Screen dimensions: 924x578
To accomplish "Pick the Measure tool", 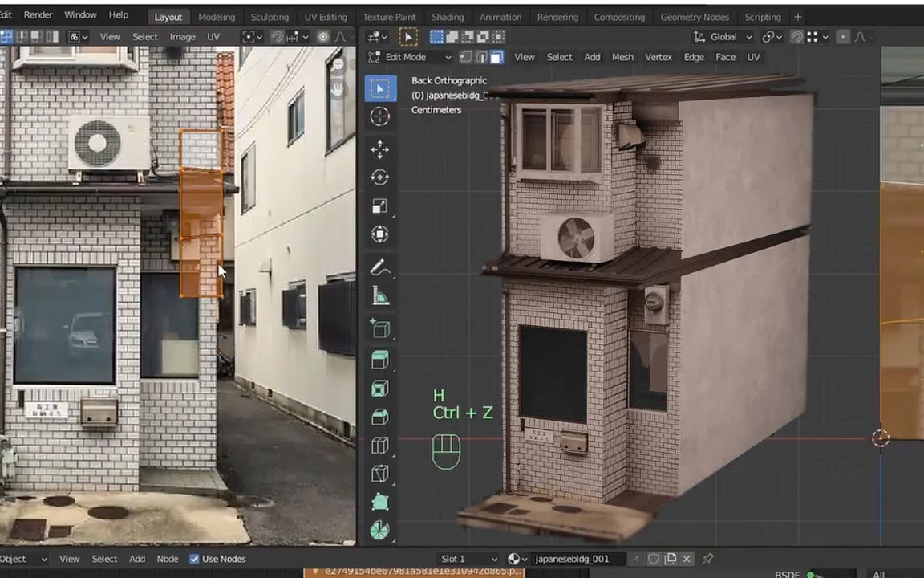I will click(x=380, y=297).
